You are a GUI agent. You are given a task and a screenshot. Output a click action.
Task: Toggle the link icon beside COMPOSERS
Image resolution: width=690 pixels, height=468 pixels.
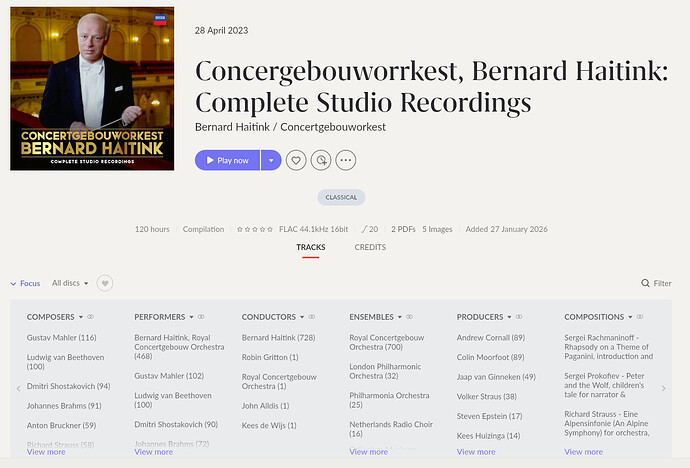point(90,317)
